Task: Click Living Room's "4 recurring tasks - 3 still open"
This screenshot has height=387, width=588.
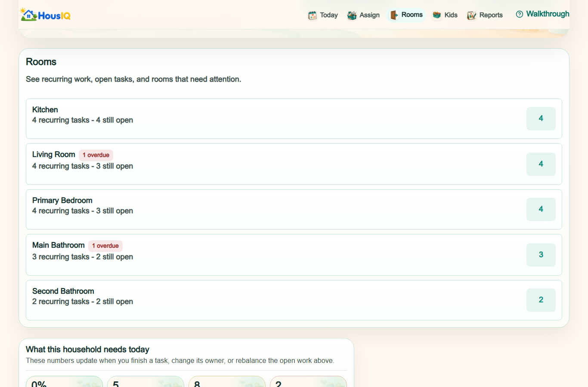Action: [x=83, y=166]
